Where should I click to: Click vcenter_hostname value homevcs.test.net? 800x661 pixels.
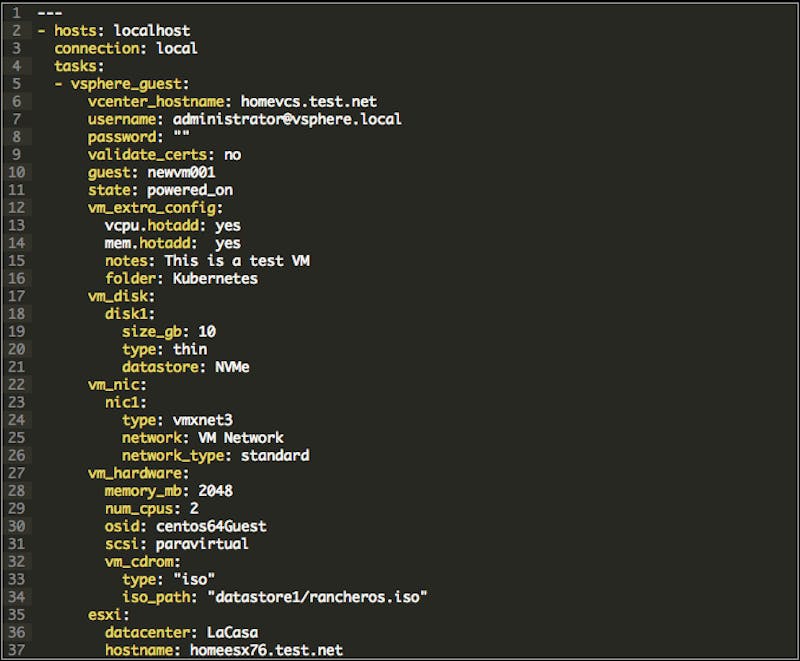coord(309,101)
